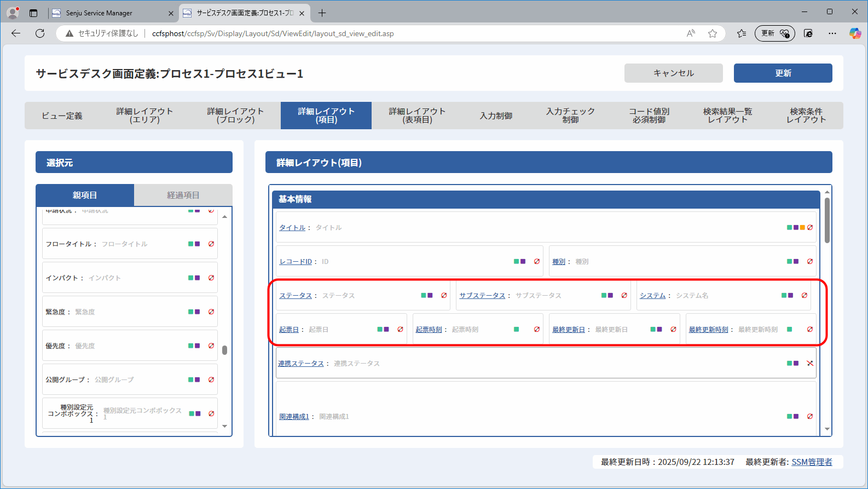Open the browser settings and more menu

coord(832,33)
